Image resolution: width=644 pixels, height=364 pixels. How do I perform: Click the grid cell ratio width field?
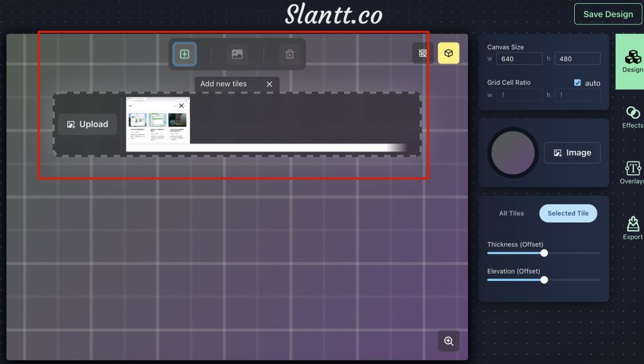click(x=519, y=95)
